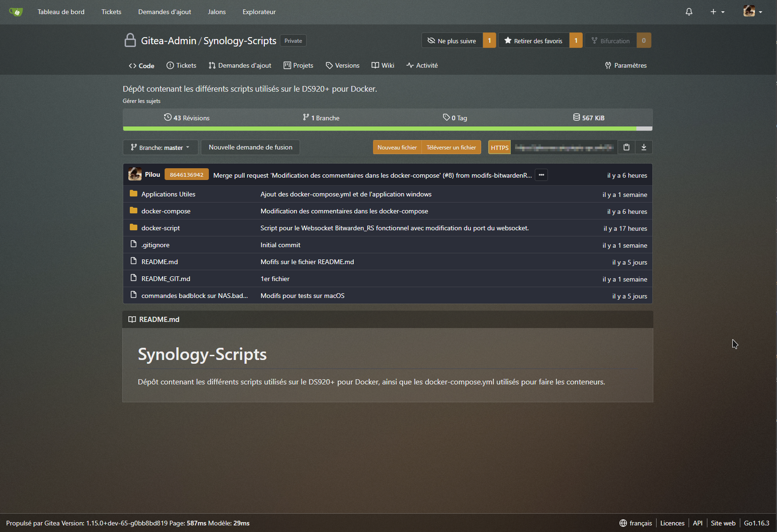
Task: Download the repository using the download icon
Action: tap(644, 147)
